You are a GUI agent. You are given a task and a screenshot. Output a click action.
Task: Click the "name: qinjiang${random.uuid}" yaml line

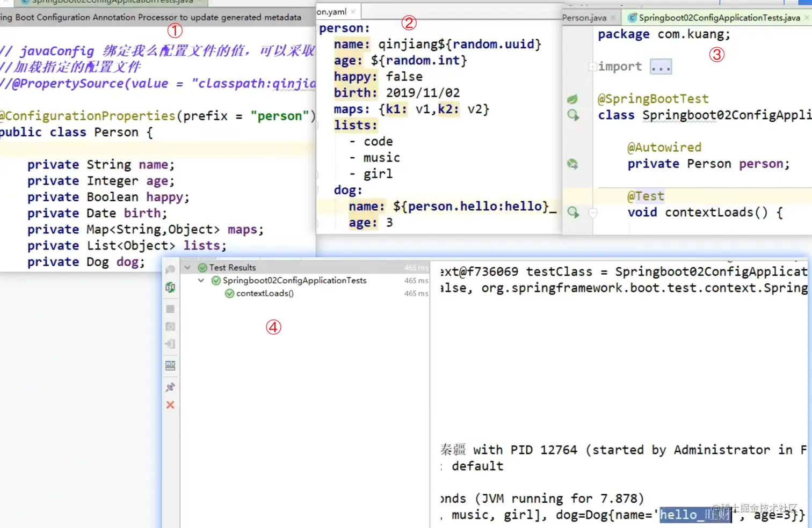click(438, 44)
